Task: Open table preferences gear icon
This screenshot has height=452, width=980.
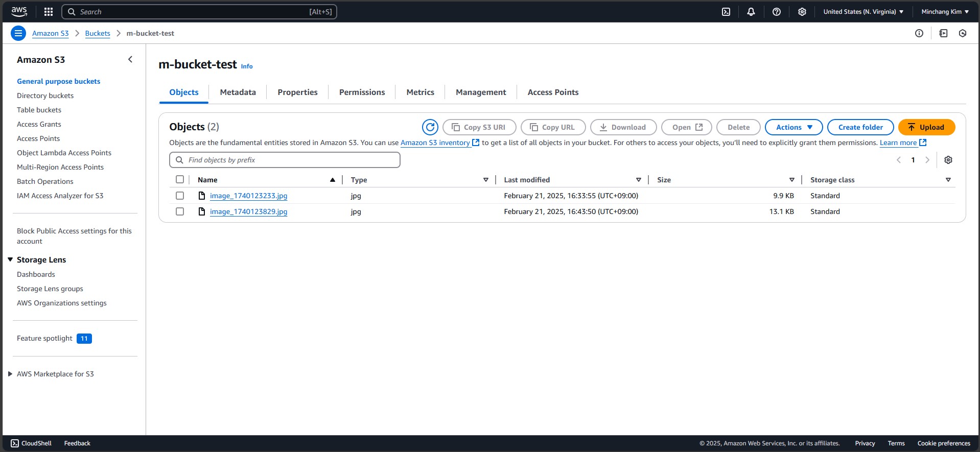Action: [x=948, y=160]
